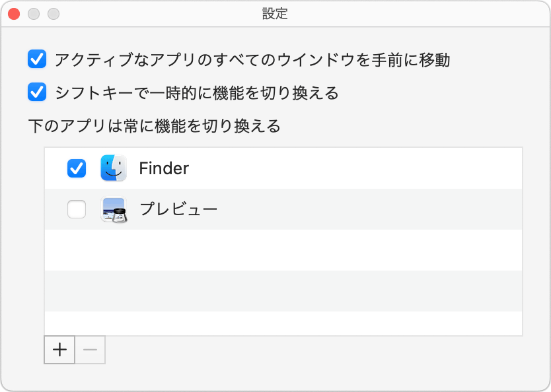Uncheck the Finder checkbox in the list
Image resolution: width=551 pixels, height=392 pixels.
coord(76,168)
